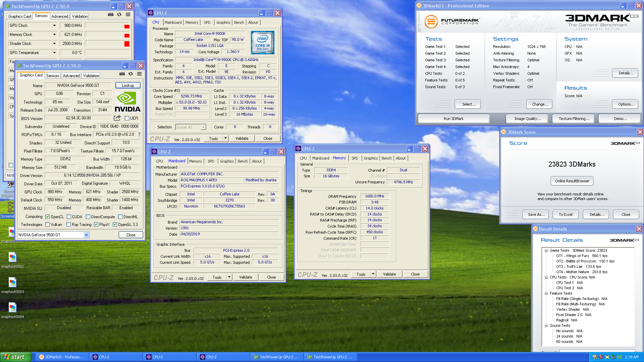The image size is (644, 362).
Task: Toggle the DirectCompute checkbox
Action: tap(88, 217)
